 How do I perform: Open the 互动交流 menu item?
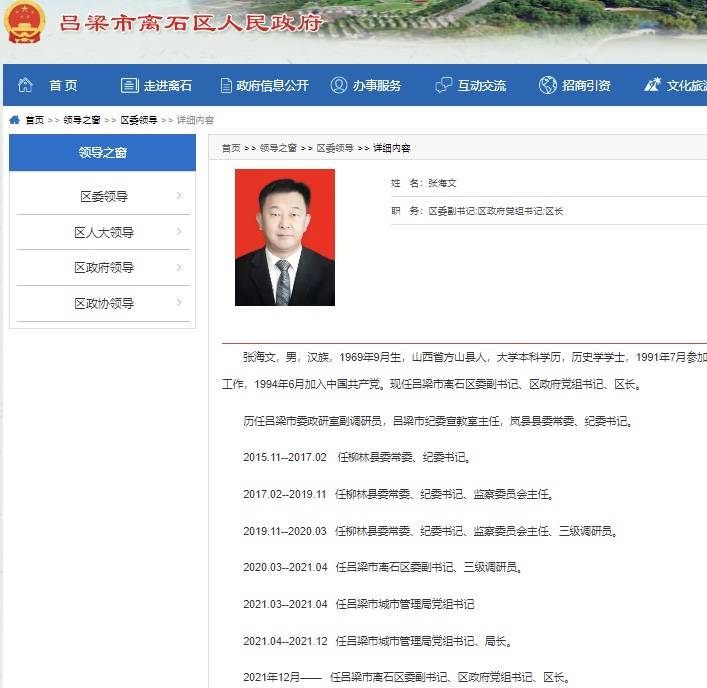482,85
